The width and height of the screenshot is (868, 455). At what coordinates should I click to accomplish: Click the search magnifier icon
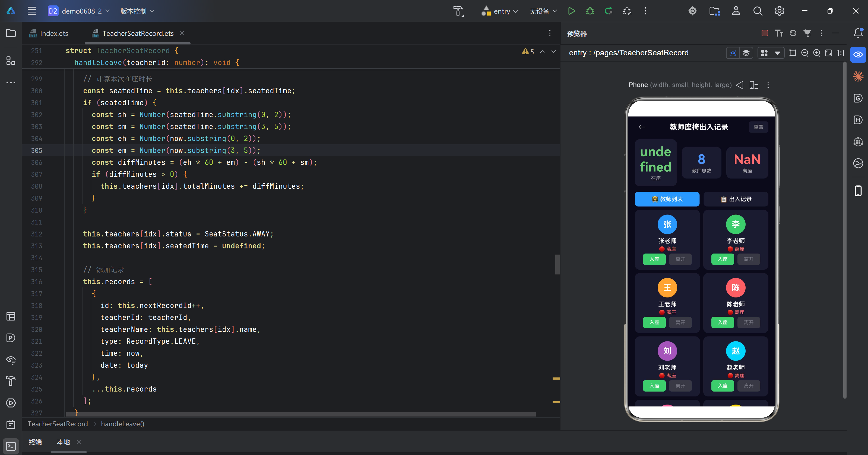[x=758, y=11]
